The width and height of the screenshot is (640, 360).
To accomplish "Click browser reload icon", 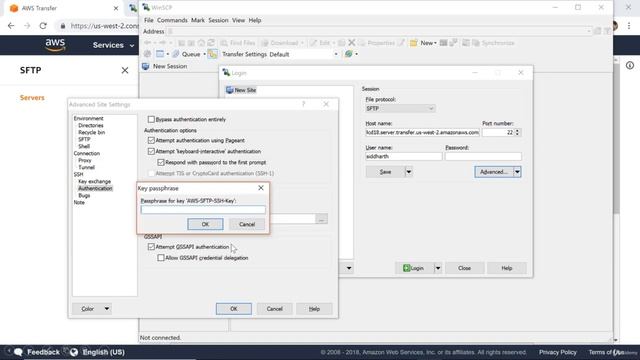I will pos(43,26).
